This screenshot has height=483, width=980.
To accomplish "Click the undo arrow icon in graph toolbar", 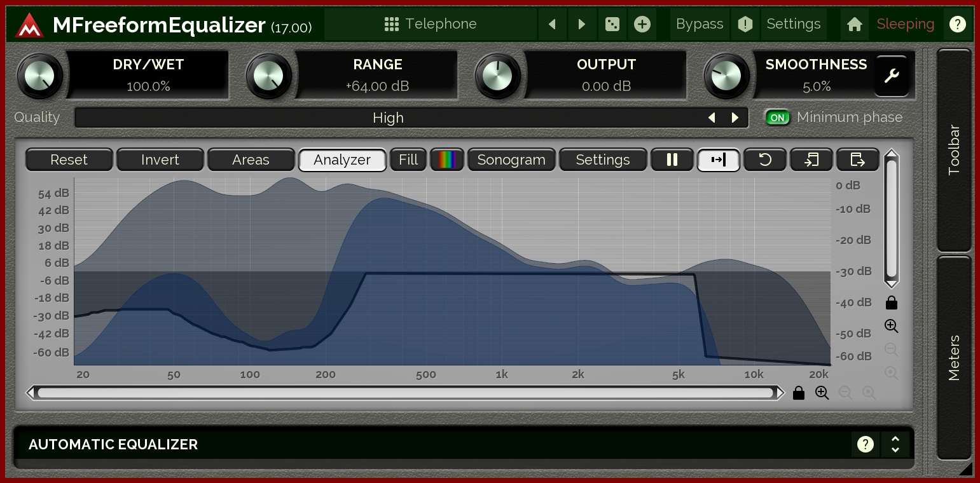I will [765, 160].
